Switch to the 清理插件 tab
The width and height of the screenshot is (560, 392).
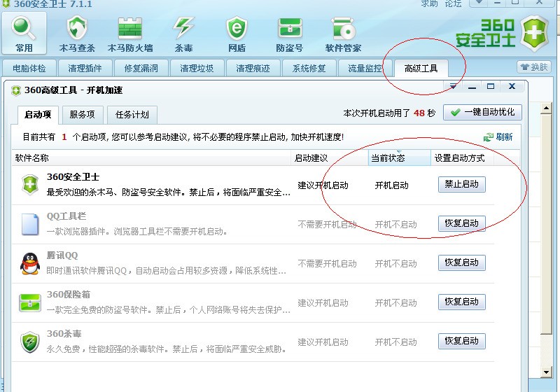coord(85,68)
